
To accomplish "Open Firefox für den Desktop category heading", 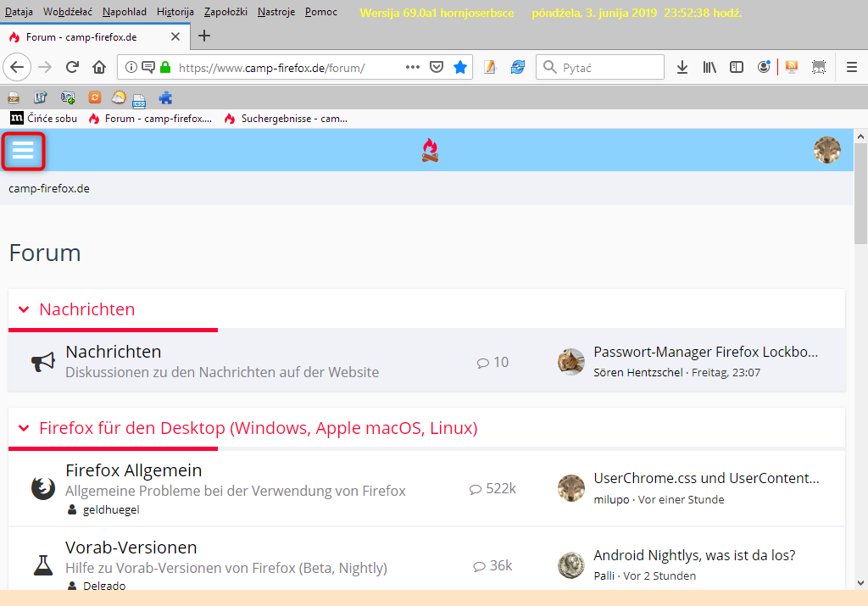I will click(x=259, y=428).
